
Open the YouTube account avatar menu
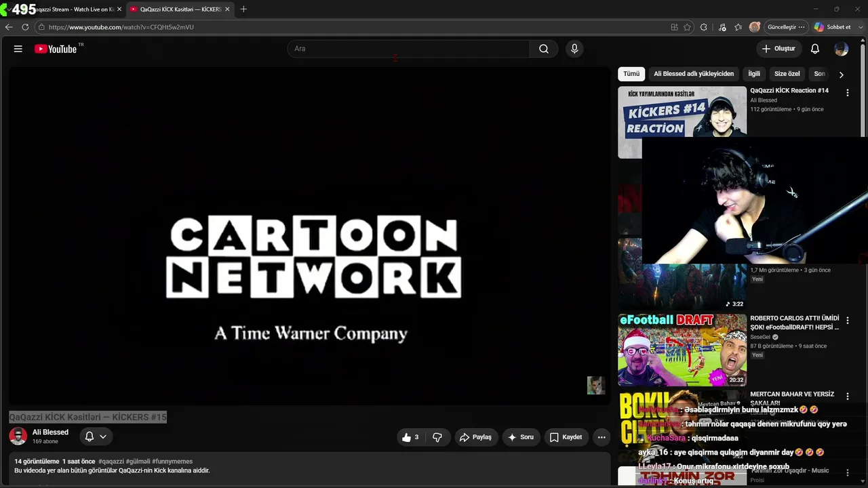(x=842, y=49)
